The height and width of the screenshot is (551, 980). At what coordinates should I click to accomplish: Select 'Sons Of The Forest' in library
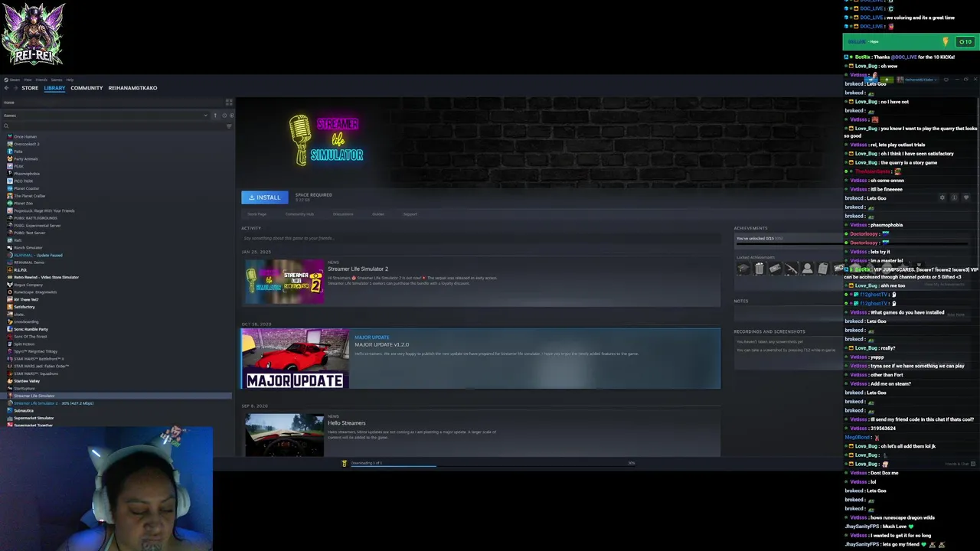pos(30,336)
